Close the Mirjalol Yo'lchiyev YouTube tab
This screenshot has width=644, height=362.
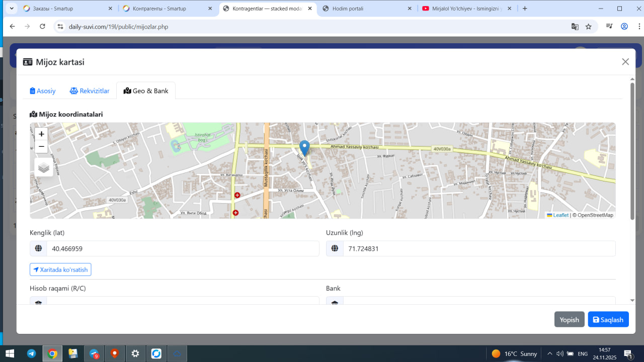509,9
